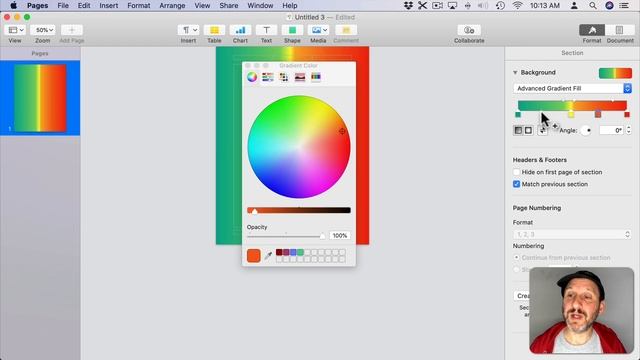Open the View toolbar button
640x360 pixels.
click(16, 30)
